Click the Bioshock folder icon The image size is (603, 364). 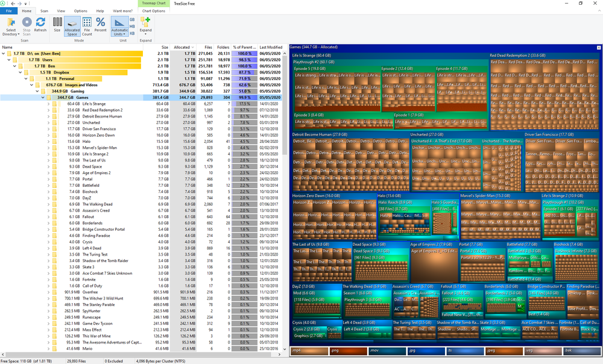[54, 192]
